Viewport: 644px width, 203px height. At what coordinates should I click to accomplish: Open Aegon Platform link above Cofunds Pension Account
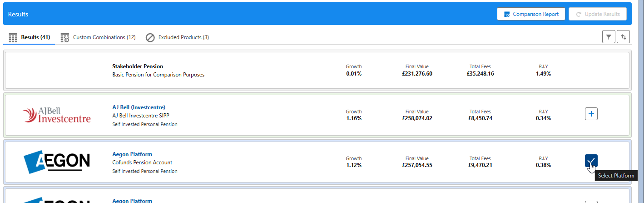132,154
